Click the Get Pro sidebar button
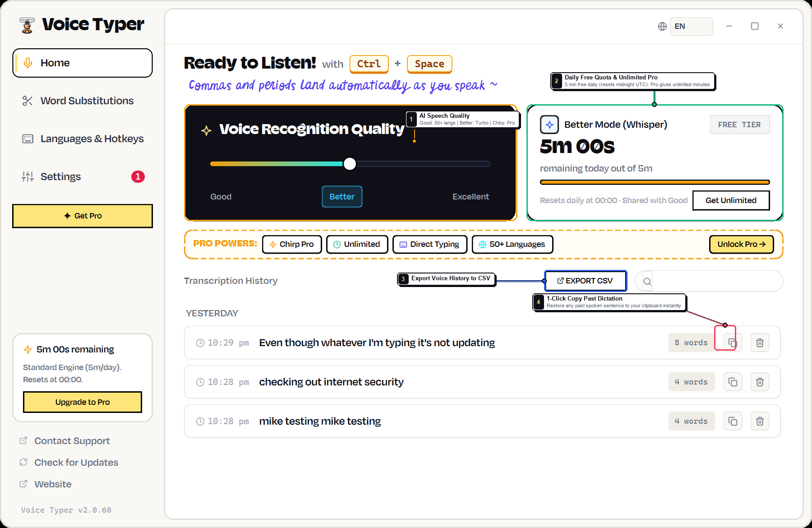Viewport: 812px width, 528px height. coord(83,216)
